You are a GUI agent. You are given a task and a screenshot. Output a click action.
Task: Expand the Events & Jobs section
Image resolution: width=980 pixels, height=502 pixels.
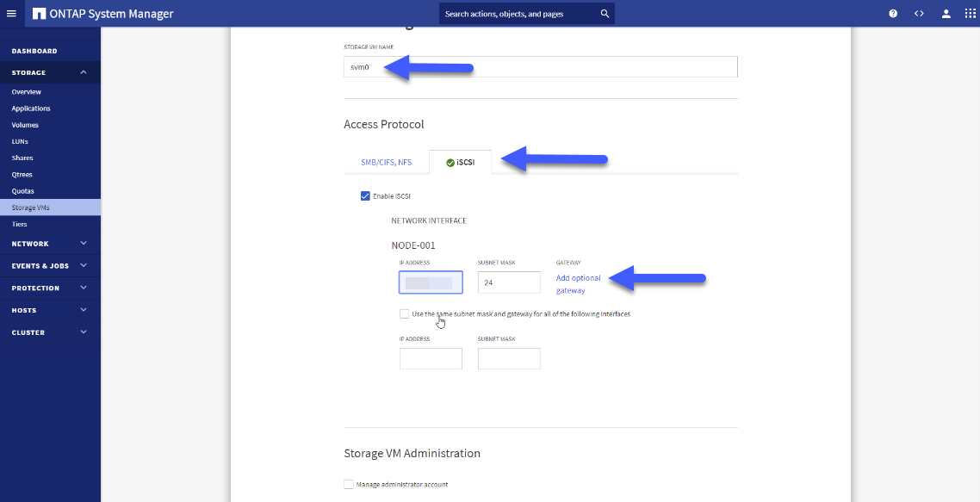click(x=84, y=266)
